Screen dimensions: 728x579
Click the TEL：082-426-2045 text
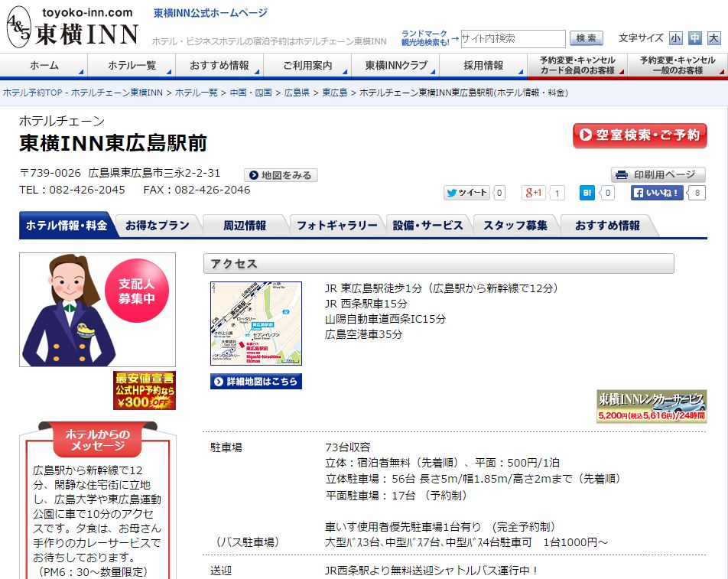(x=72, y=190)
